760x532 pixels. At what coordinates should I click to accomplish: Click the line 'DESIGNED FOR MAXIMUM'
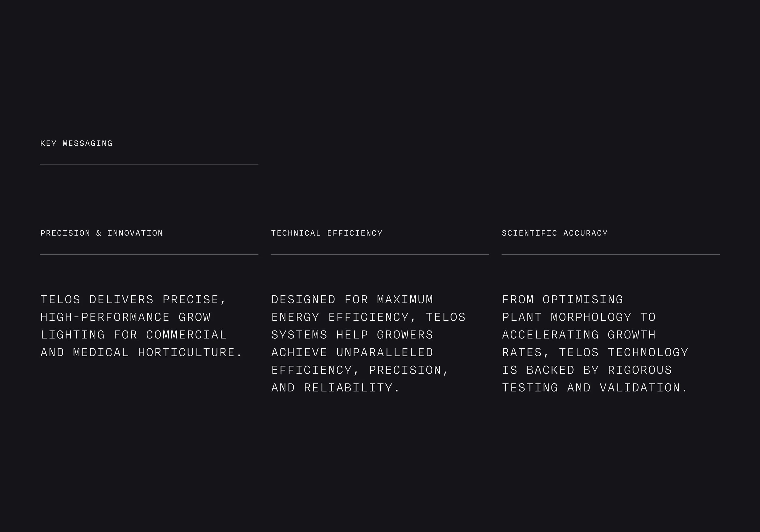pos(352,300)
